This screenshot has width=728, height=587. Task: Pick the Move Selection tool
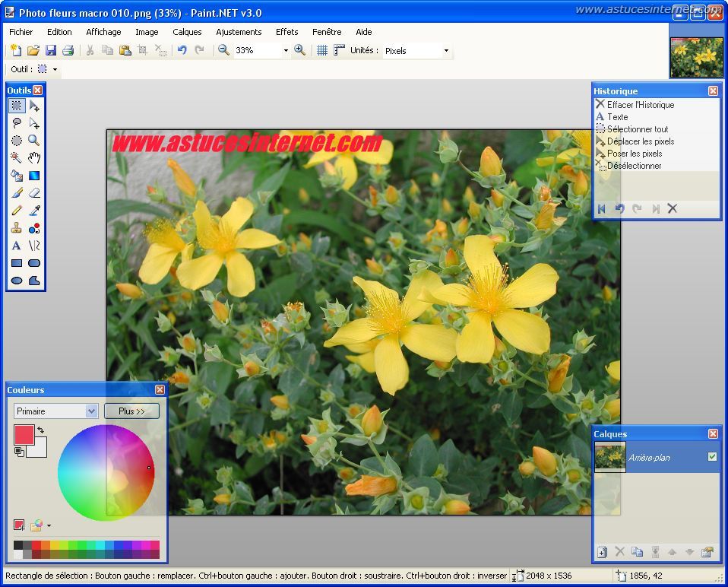point(34,123)
